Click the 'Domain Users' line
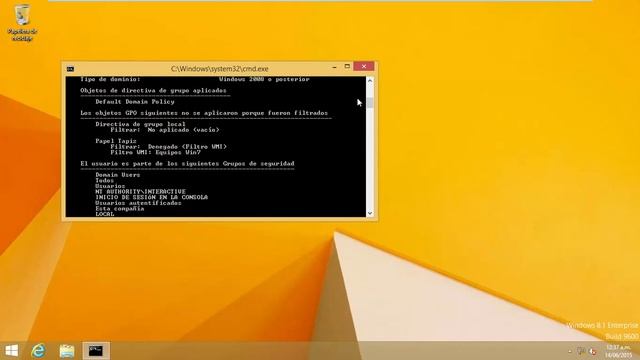The width and height of the screenshot is (640, 360). click(118, 175)
